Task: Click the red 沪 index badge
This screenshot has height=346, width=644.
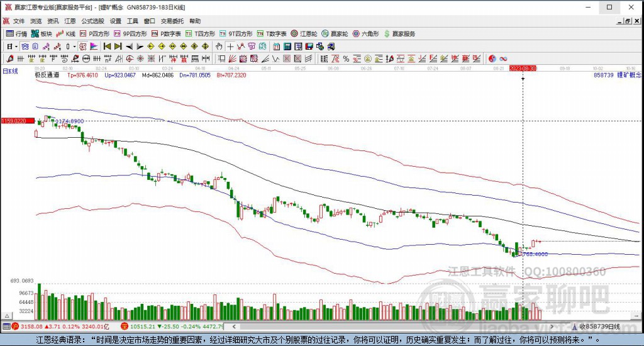Action: [x=16, y=326]
